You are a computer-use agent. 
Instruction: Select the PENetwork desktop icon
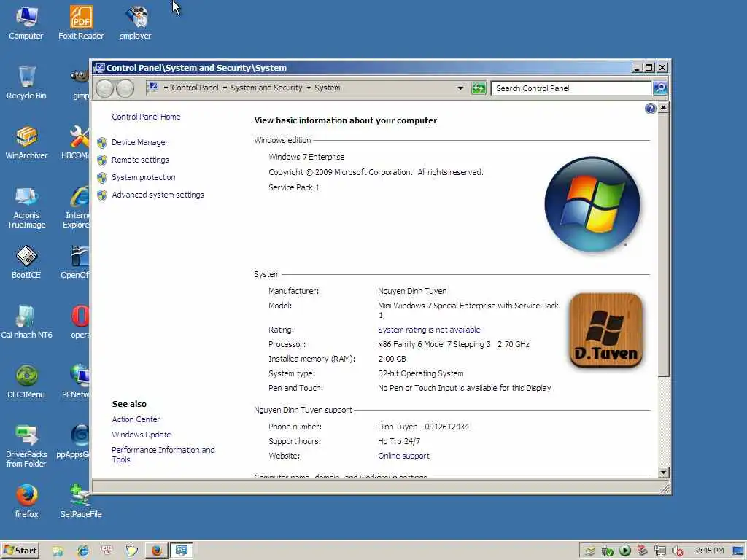pos(76,382)
